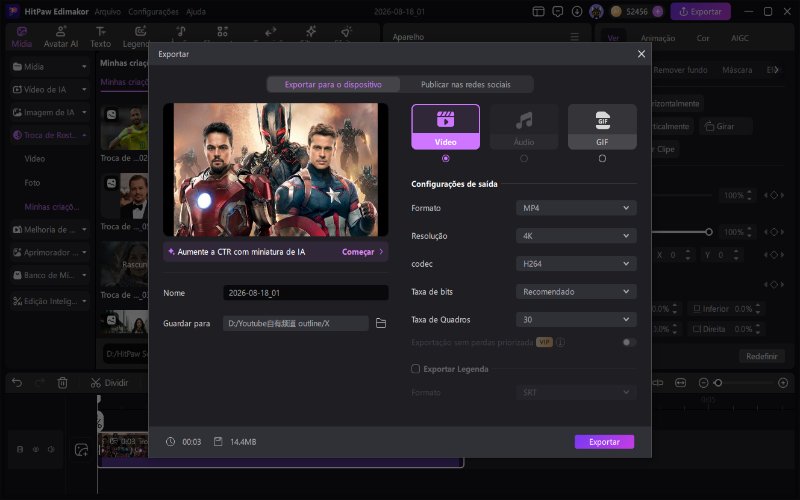Open the user profile avatar
Image resolution: width=800 pixels, height=500 pixels.
click(x=596, y=11)
